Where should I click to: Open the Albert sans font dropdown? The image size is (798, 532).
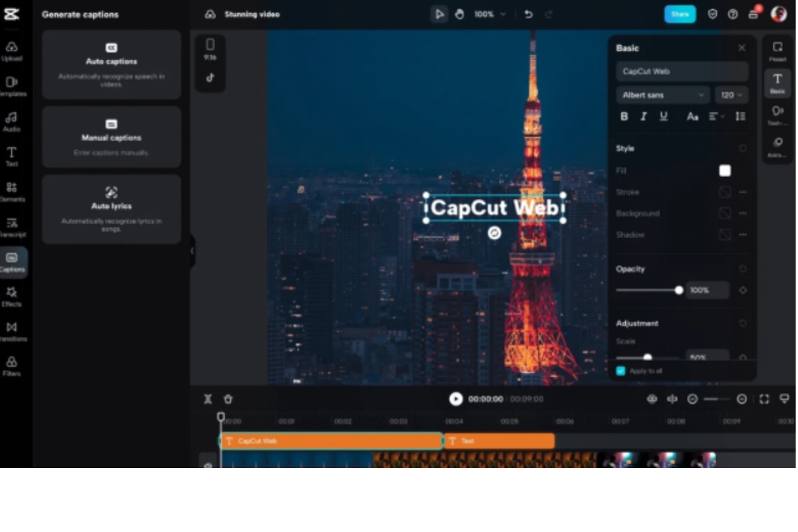pyautogui.click(x=663, y=95)
